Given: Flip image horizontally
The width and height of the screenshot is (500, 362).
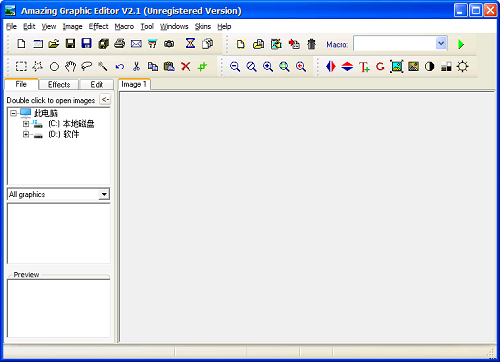Looking at the screenshot, I should pos(331,66).
